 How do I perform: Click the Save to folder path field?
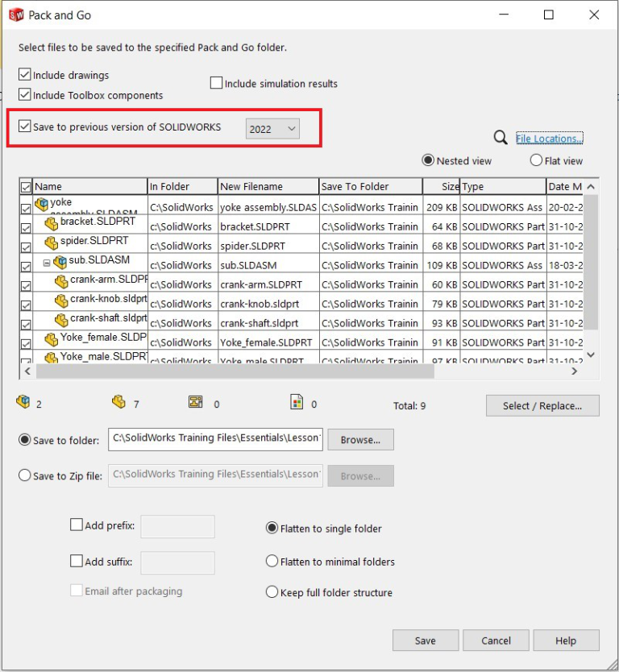(215, 439)
